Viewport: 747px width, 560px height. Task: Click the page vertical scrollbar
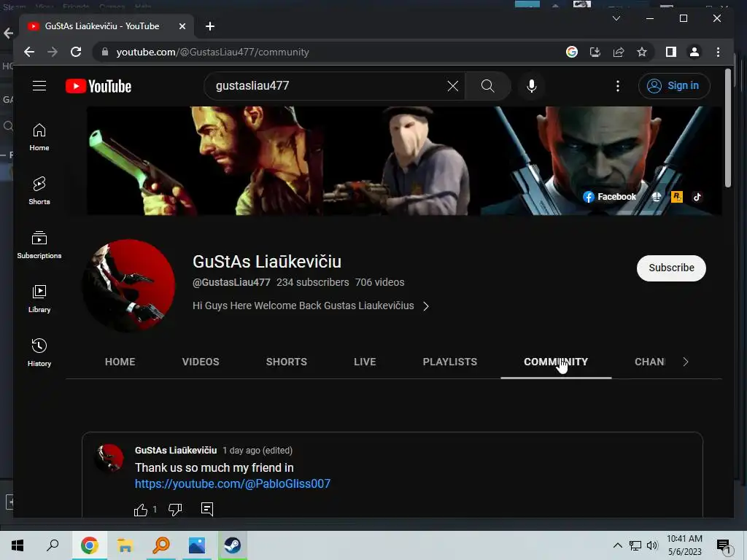pyautogui.click(x=727, y=128)
